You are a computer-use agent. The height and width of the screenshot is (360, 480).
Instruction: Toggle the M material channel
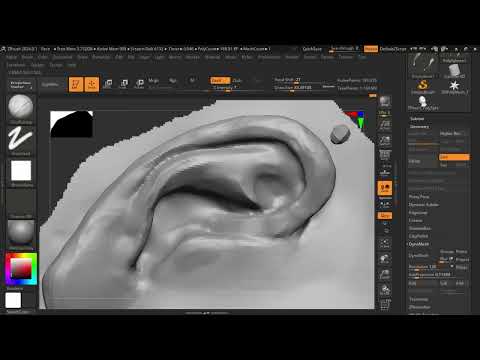click(192, 80)
